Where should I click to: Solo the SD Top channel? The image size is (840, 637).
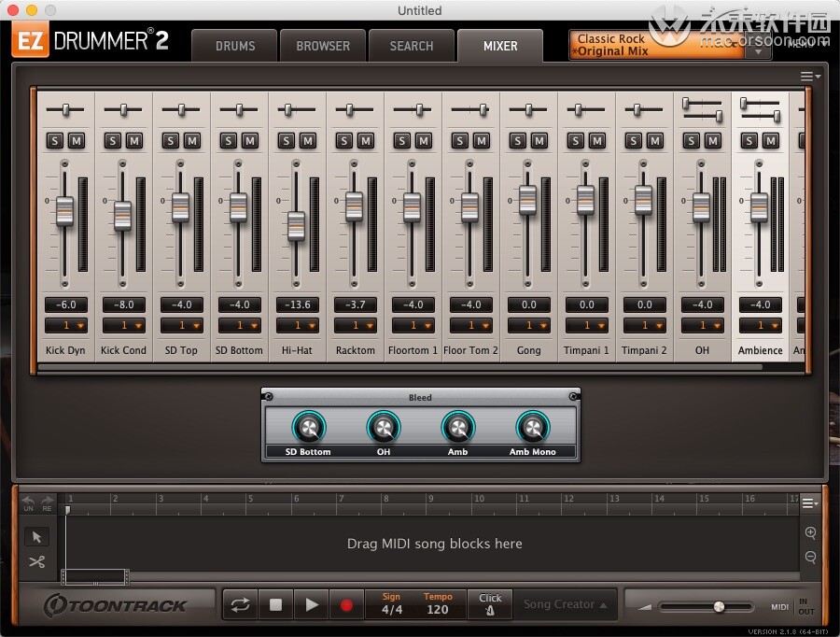(171, 141)
